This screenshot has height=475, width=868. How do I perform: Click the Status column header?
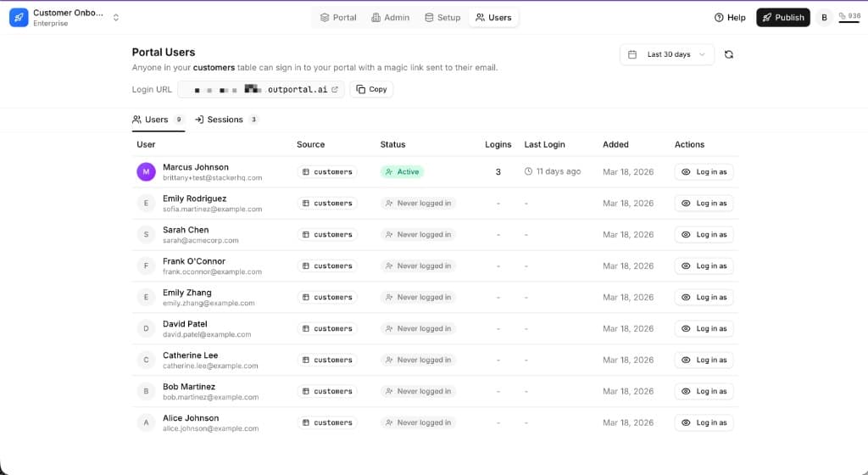tap(392, 144)
